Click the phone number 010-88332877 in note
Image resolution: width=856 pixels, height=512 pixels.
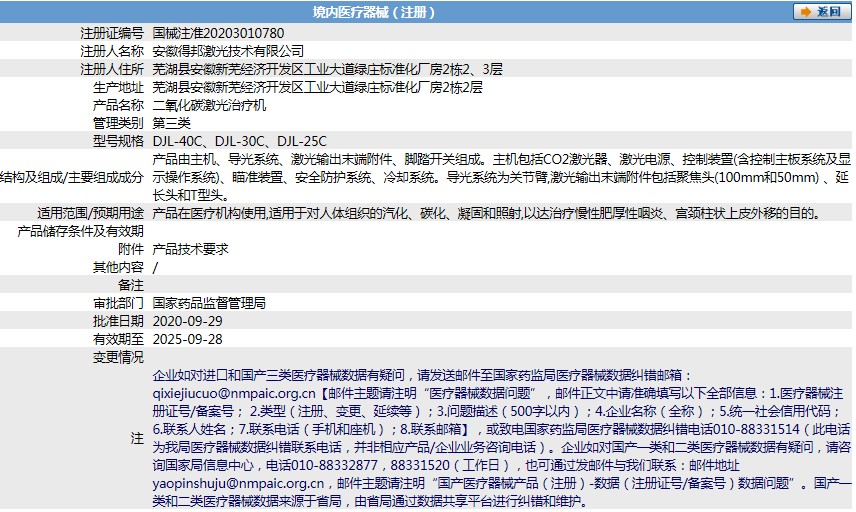334,466
